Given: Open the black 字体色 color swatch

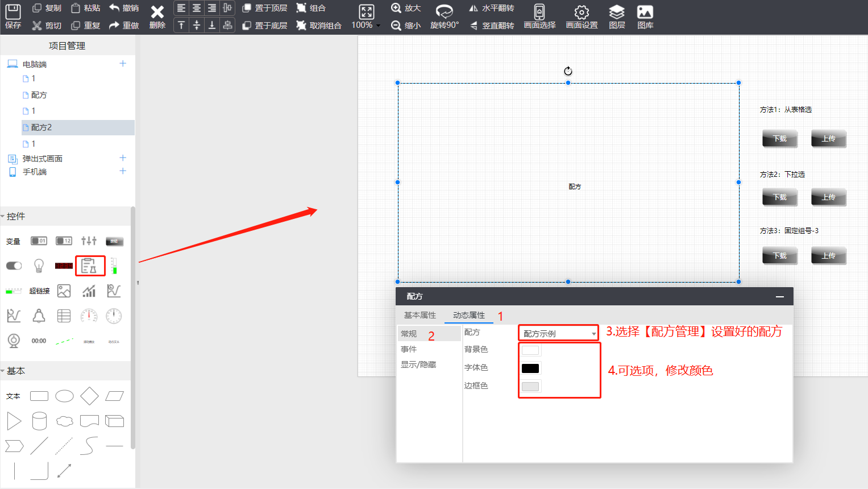Looking at the screenshot, I should [x=530, y=368].
